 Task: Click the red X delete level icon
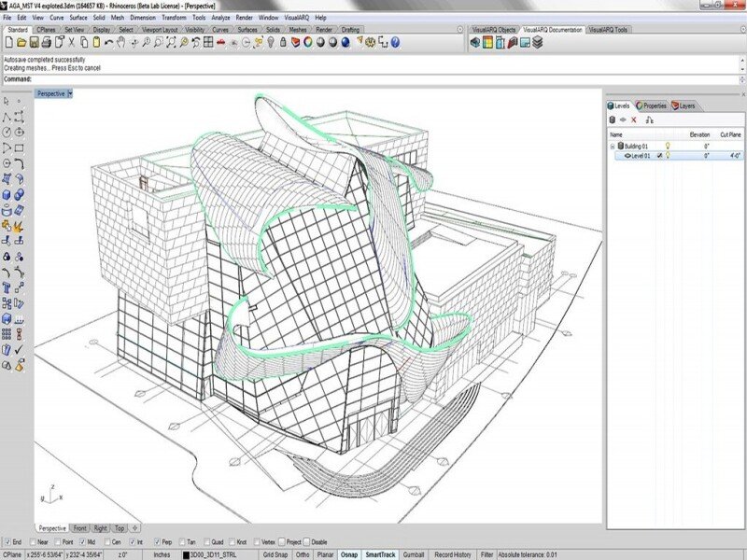point(634,119)
